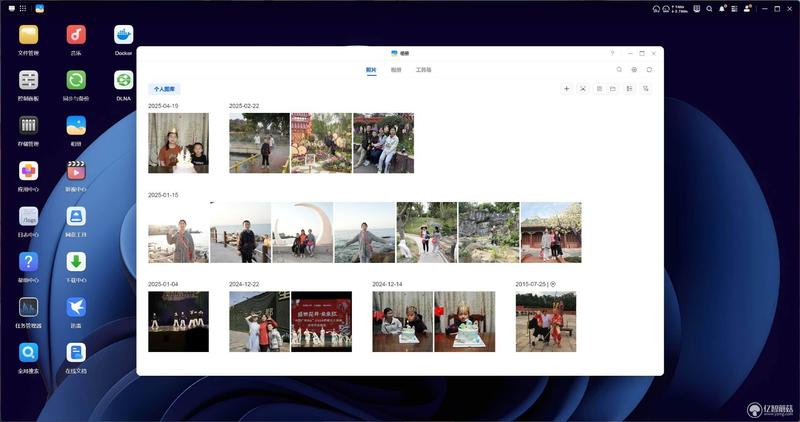Switch to the 工具箱 toolbox tab

[x=423, y=70]
